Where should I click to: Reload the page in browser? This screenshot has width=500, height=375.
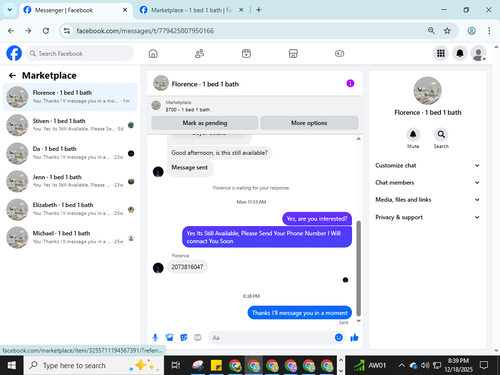(x=46, y=31)
